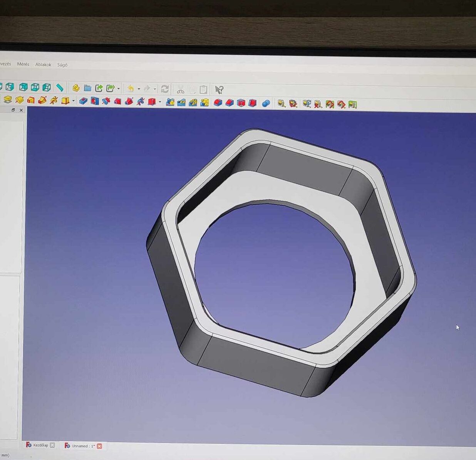Open the redo history dropdown

tap(155, 89)
